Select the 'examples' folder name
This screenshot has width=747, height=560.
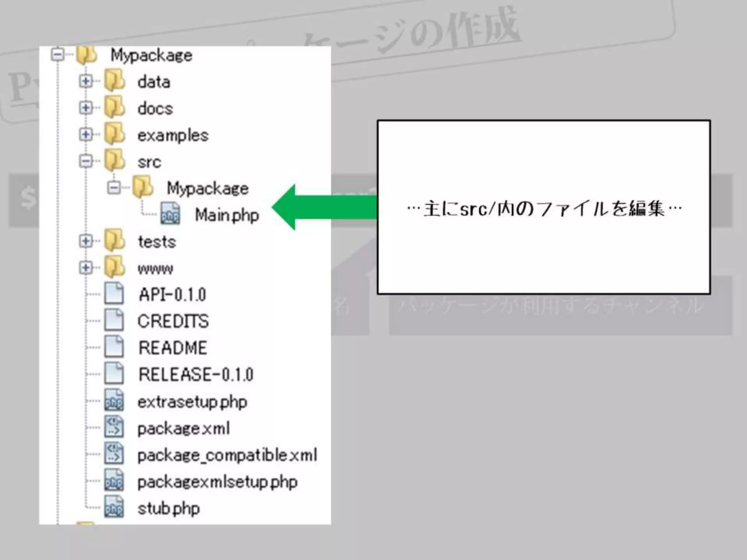pyautogui.click(x=173, y=136)
